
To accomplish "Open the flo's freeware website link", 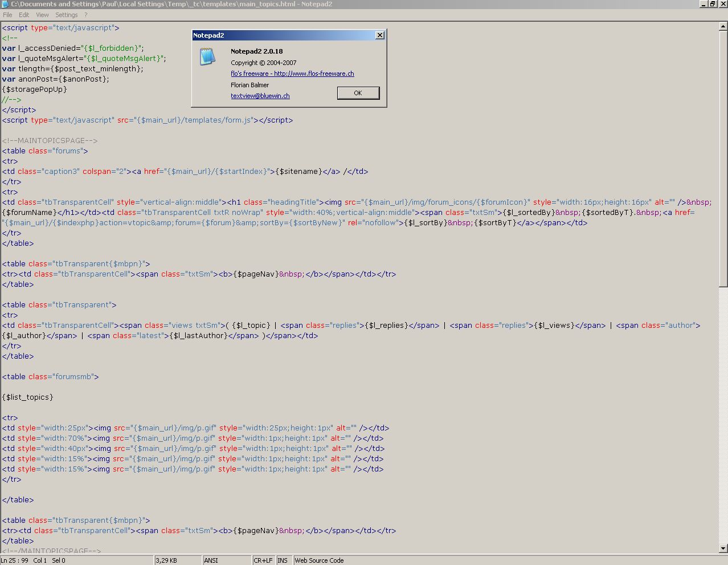I will coord(292,74).
